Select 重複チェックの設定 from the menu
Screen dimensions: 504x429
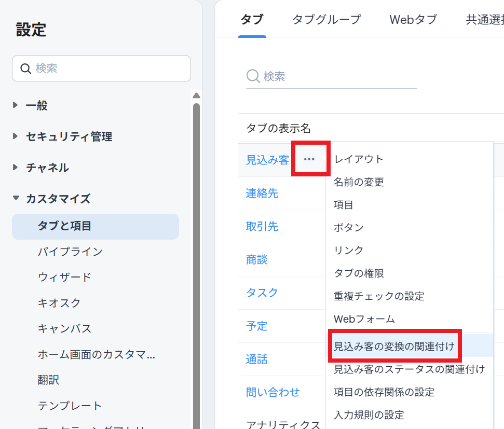(x=379, y=296)
